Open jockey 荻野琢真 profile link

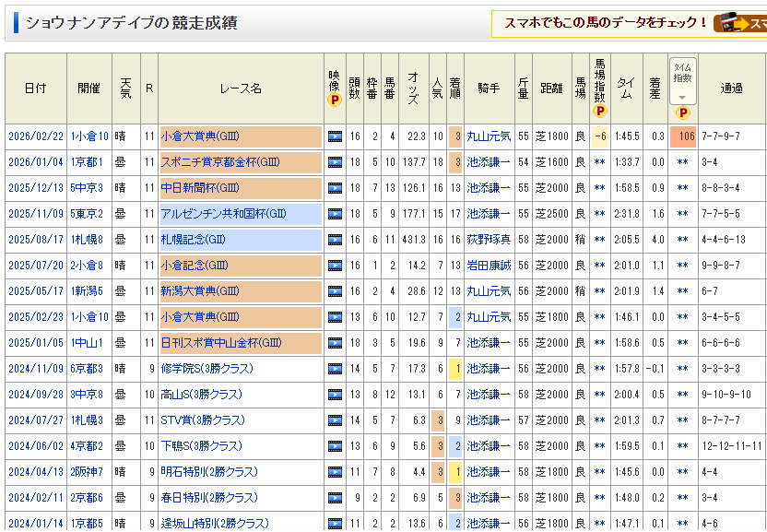(x=489, y=240)
